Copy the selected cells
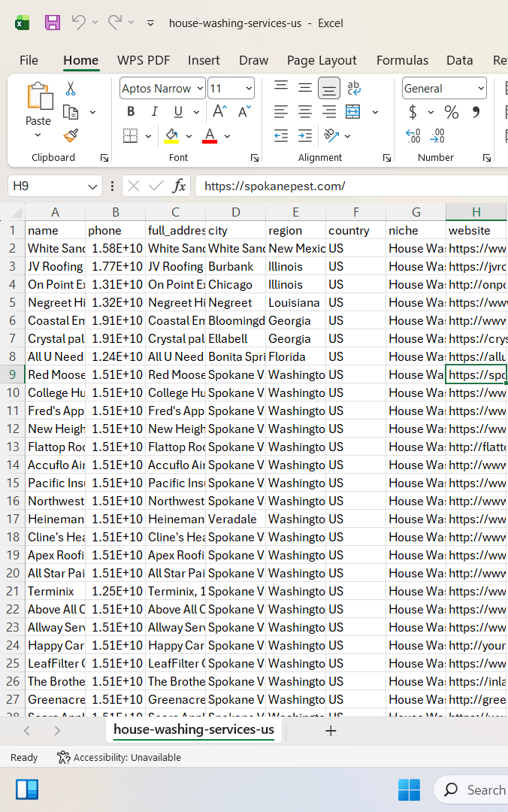The height and width of the screenshot is (812, 508). (x=71, y=112)
